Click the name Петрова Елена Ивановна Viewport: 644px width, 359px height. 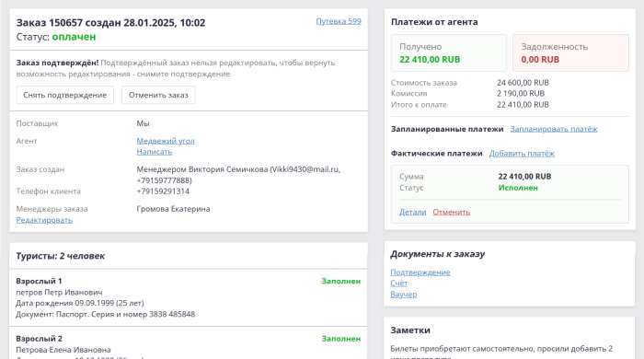[63, 350]
